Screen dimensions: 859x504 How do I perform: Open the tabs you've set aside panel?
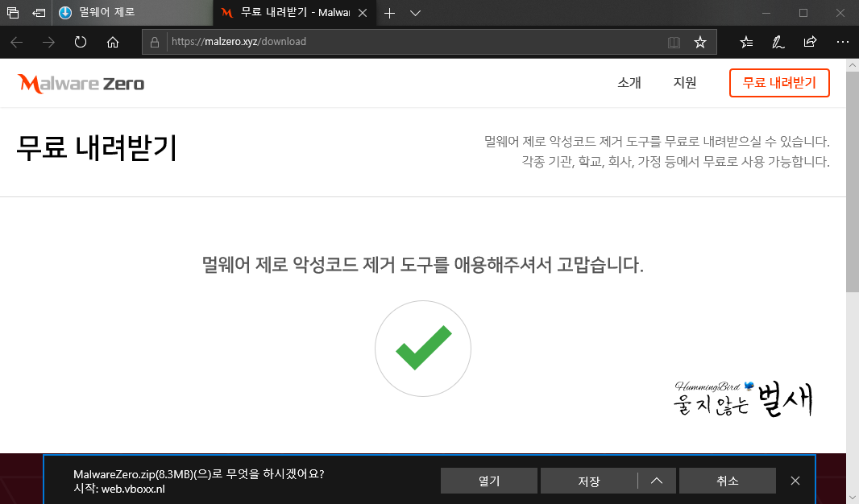pos(13,13)
